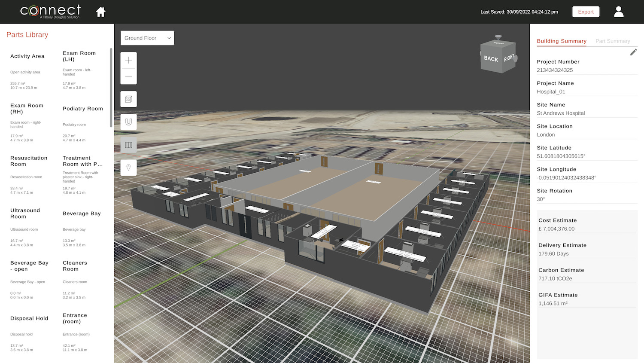The height and width of the screenshot is (363, 644).
Task: Select the zoom in tool
Action: (128, 60)
